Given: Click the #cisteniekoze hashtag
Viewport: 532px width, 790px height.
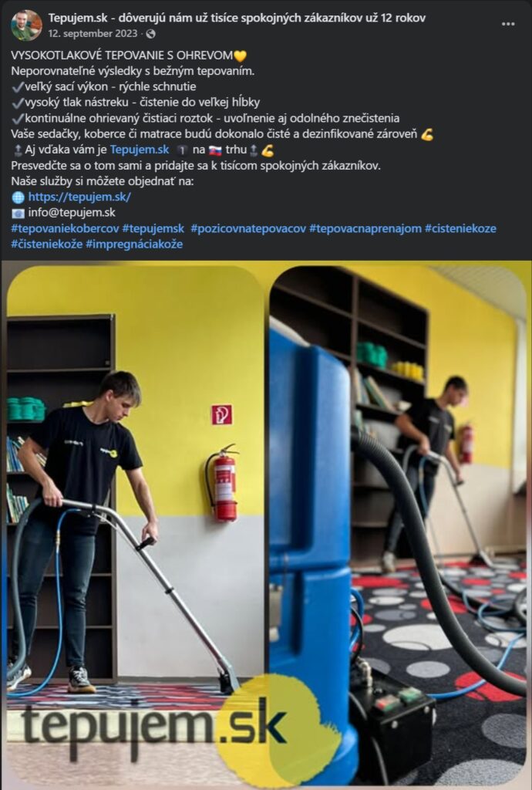Looking at the screenshot, I should [460, 228].
